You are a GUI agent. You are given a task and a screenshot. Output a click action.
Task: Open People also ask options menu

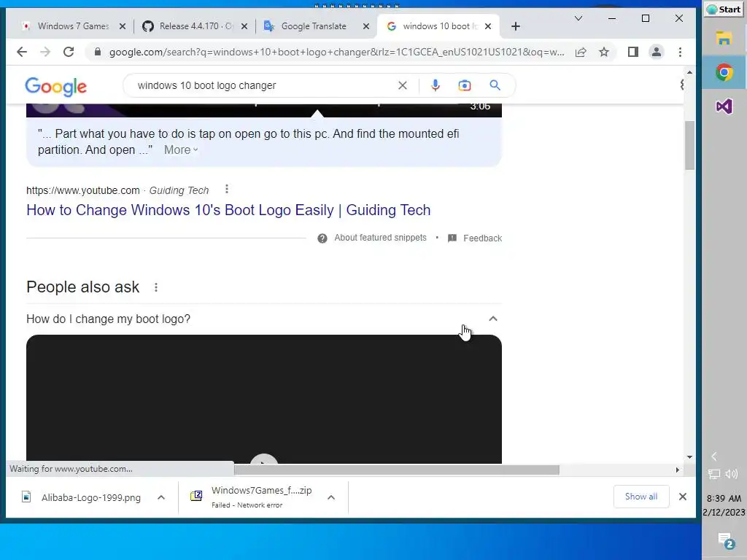click(x=156, y=287)
